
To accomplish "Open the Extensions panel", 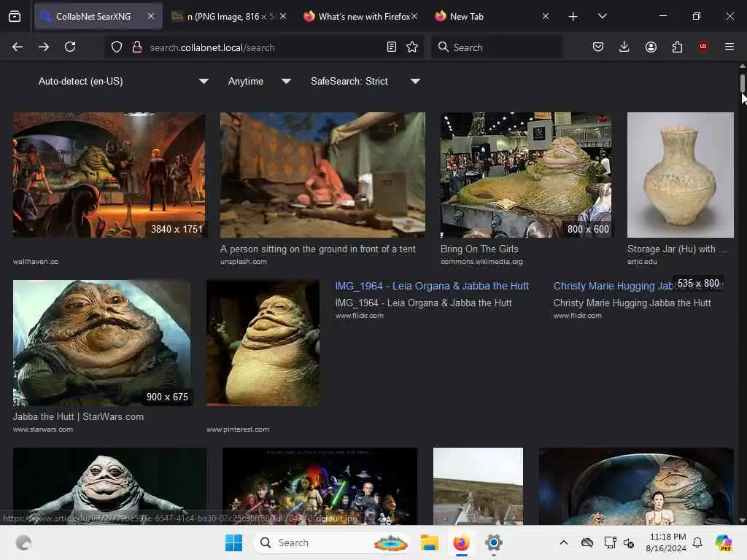I will tap(677, 47).
